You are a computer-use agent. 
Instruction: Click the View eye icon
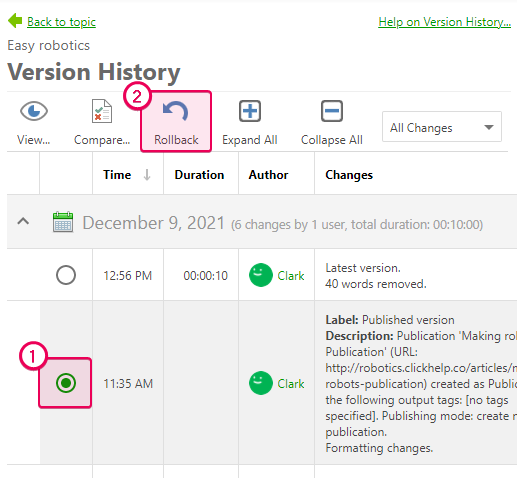click(34, 111)
